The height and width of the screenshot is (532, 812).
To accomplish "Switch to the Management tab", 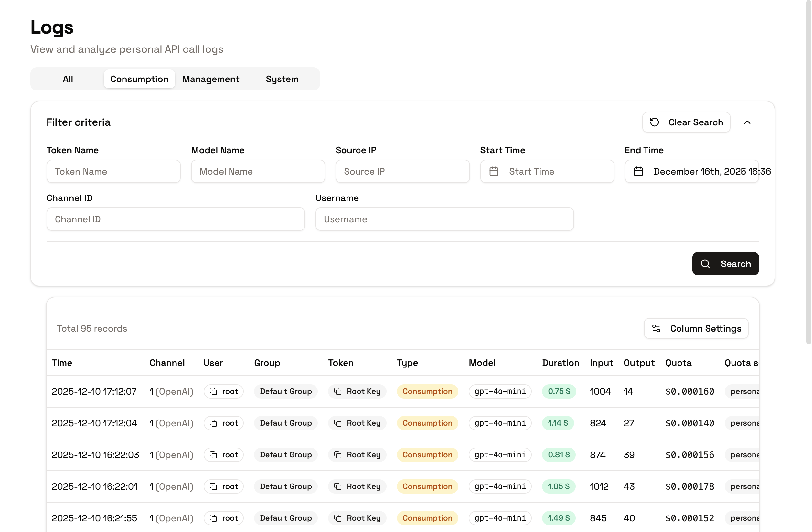I will pos(210,79).
